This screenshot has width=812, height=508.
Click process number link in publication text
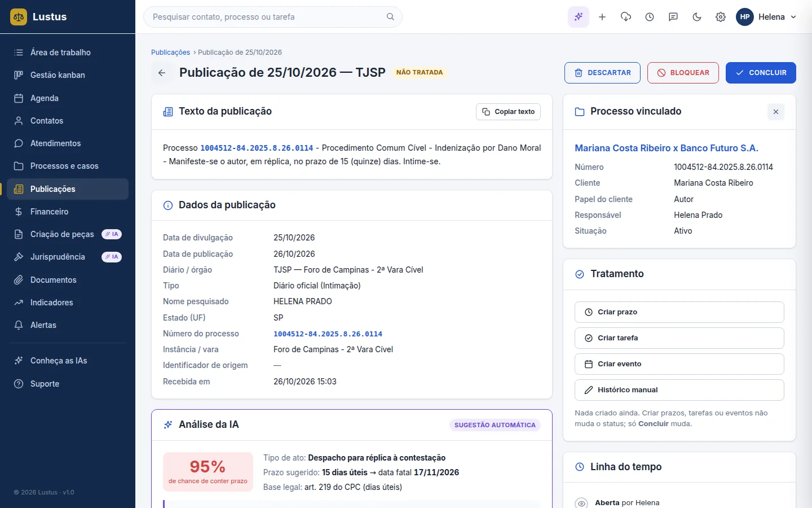[257, 148]
